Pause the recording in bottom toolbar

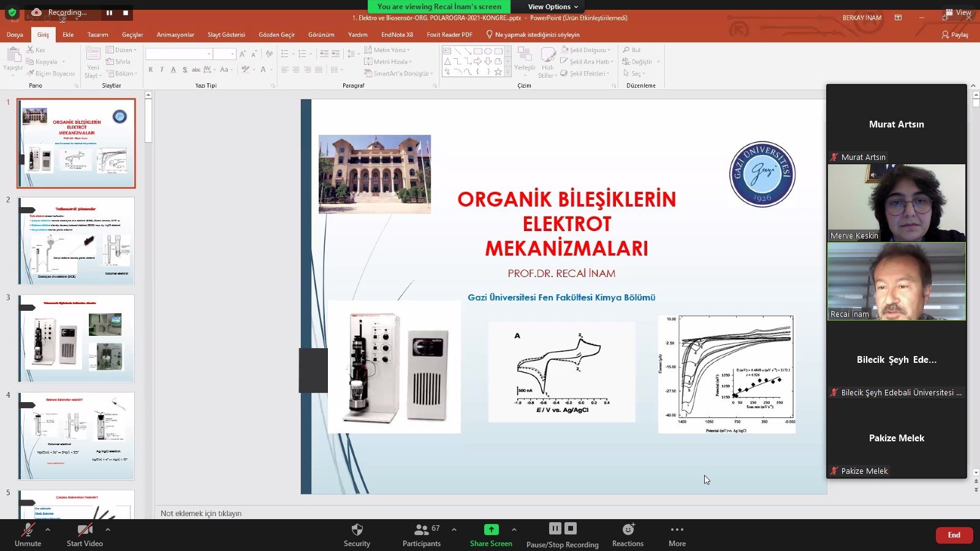(x=555, y=528)
